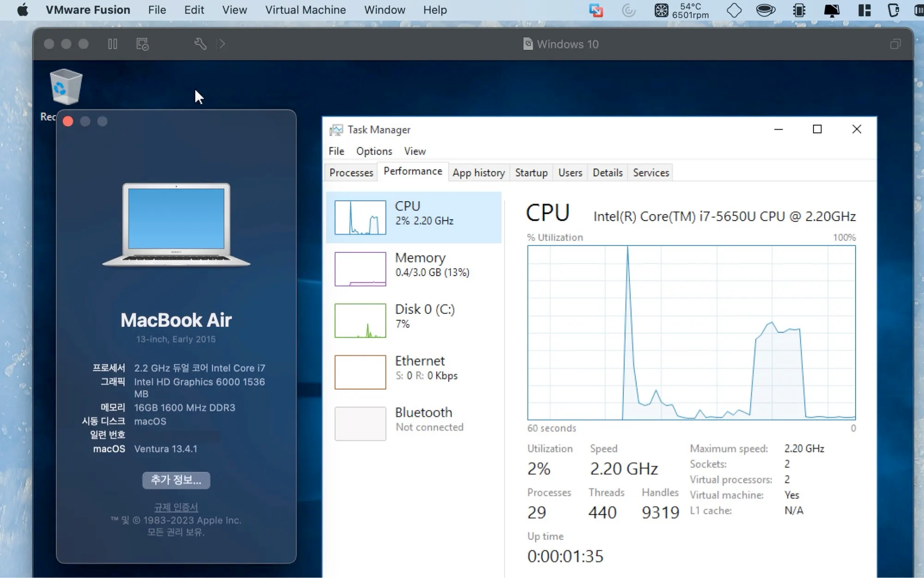Screen dimensions: 924x578
Task: Click the '16GB 1600 MHz DDR3' memory text
Action: click(184, 408)
